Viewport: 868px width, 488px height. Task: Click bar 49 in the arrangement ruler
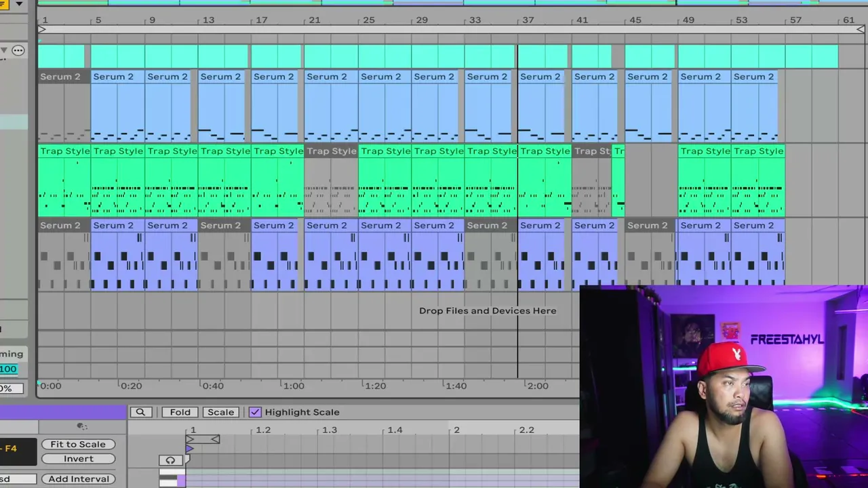(x=688, y=20)
